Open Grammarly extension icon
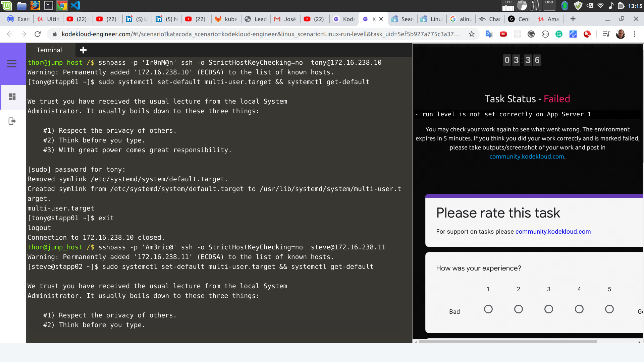The width and height of the screenshot is (644, 362). tap(559, 34)
